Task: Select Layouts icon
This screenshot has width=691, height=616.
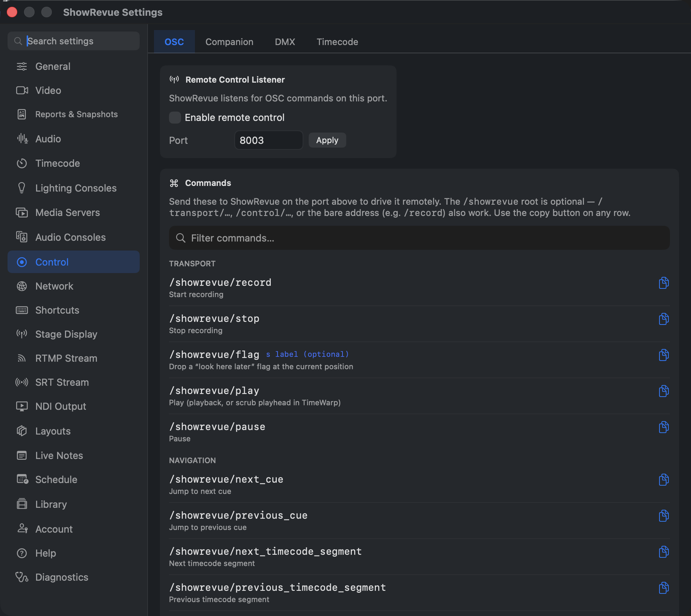Action: (22, 431)
